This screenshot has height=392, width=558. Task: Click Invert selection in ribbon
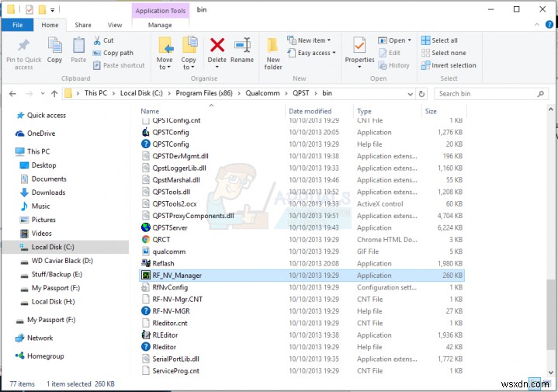pos(449,65)
